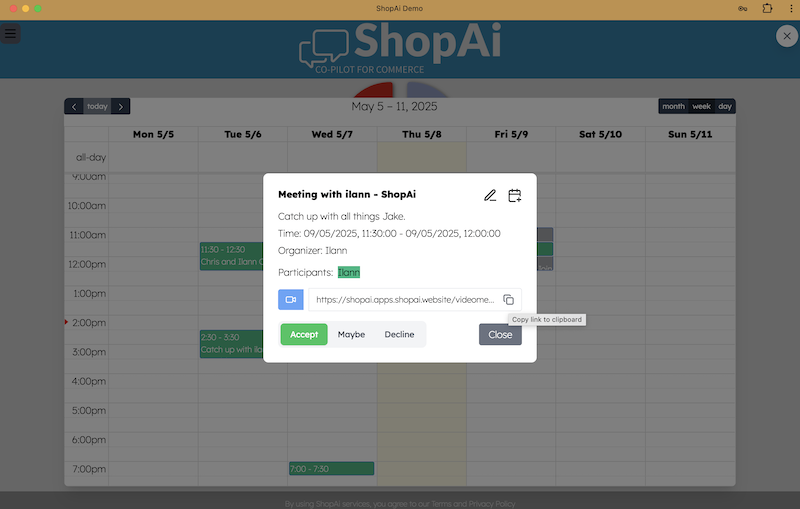The width and height of the screenshot is (800, 509).
Task: Open the 11:30 - 12:30 Chris and Ilann event
Action: click(x=231, y=256)
